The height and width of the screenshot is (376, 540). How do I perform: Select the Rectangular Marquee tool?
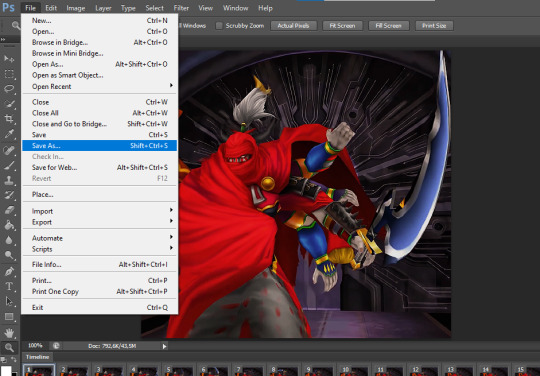[9, 74]
